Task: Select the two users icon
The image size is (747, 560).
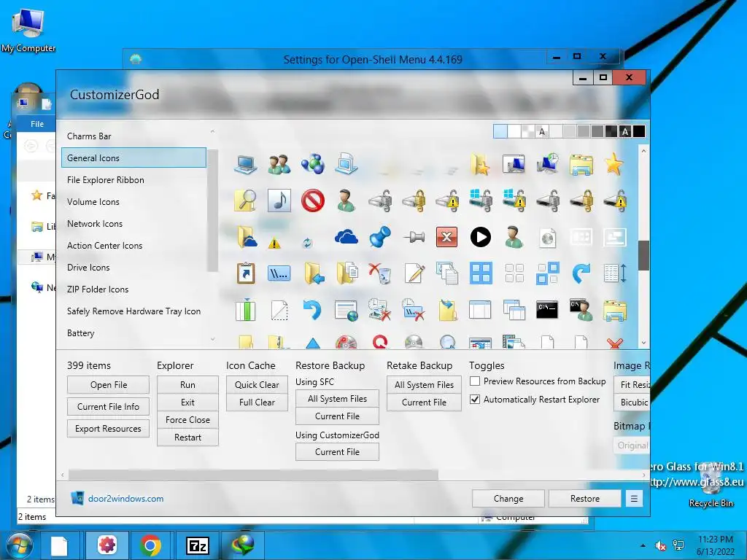Action: [x=279, y=164]
